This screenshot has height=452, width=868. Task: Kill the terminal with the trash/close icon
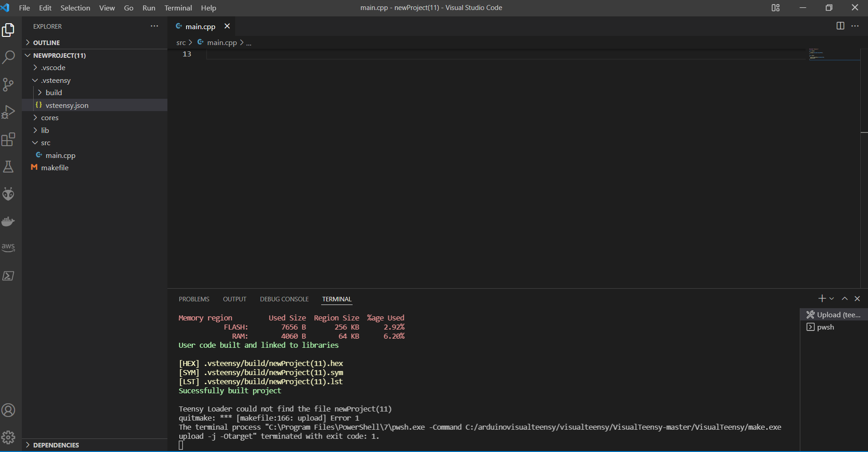(857, 299)
